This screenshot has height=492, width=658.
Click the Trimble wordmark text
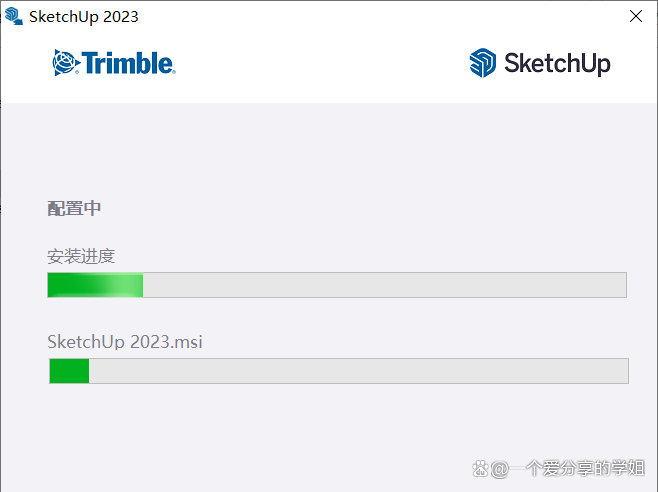click(x=128, y=64)
